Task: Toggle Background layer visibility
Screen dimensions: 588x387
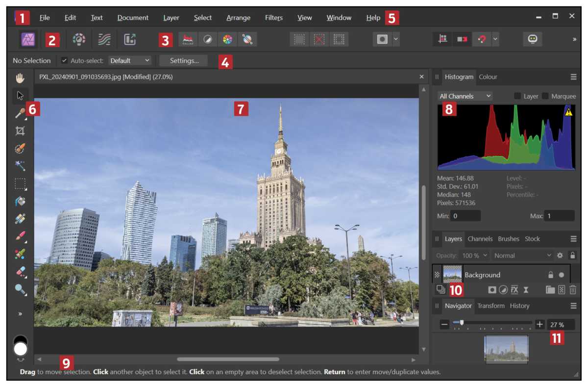Action: 561,275
